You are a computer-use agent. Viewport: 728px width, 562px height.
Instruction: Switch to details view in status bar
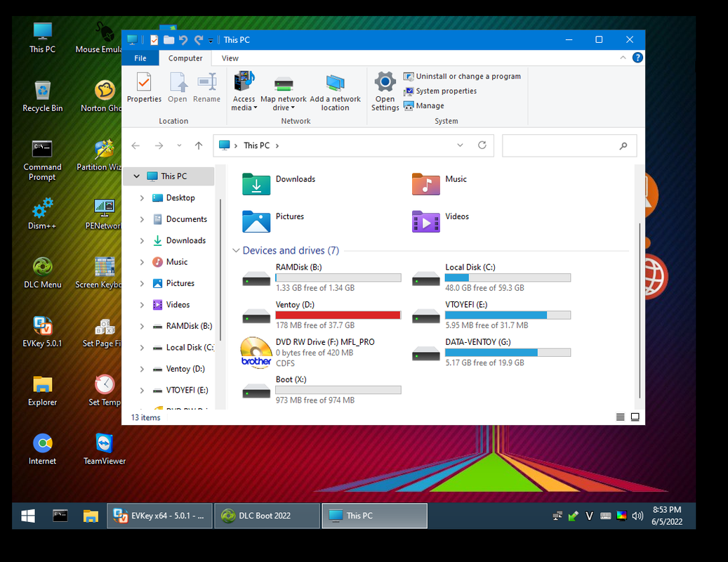pos(620,417)
